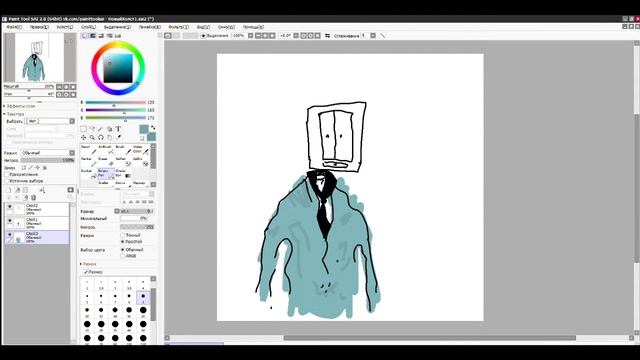
Task: Show the color wheel panel
Action: [x=85, y=36]
